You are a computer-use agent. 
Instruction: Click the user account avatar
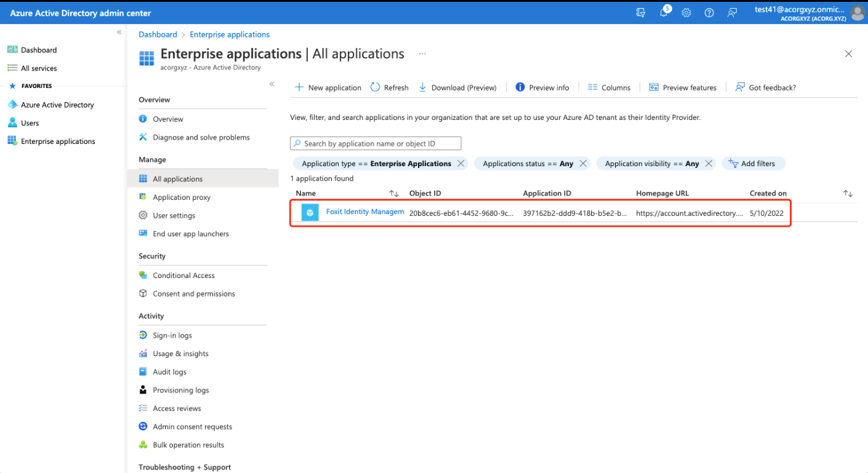[858, 13]
